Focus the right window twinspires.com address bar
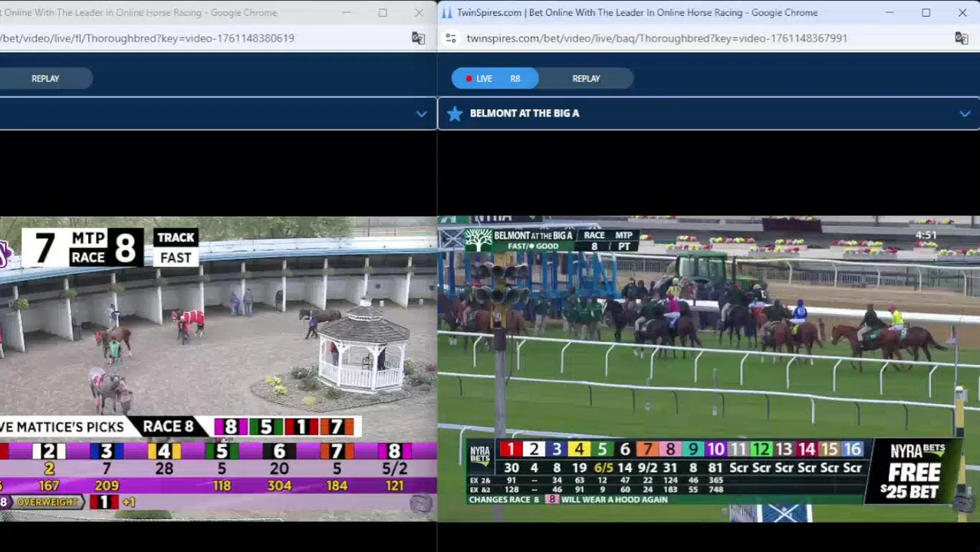This screenshot has height=552, width=980. (656, 38)
